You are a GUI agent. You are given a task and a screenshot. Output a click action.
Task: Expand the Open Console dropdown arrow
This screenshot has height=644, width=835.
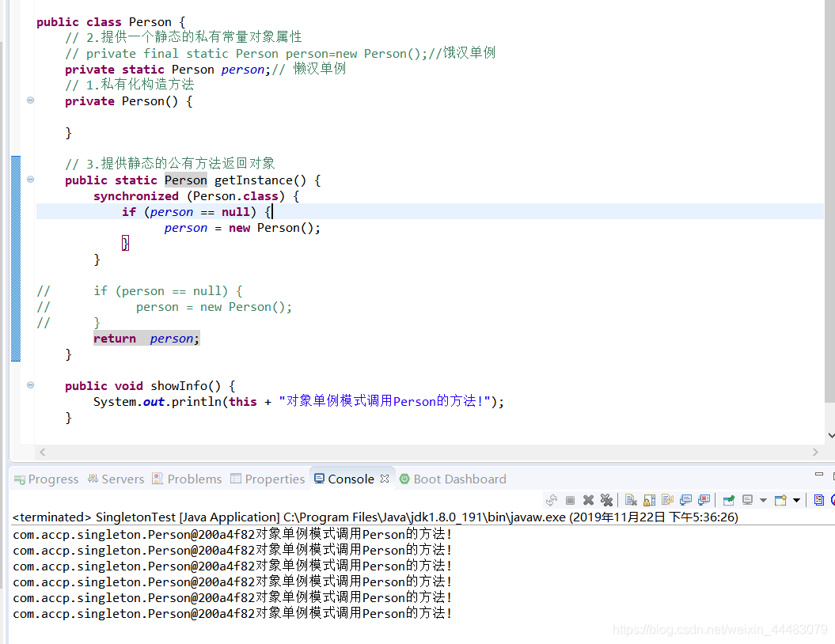point(797,500)
